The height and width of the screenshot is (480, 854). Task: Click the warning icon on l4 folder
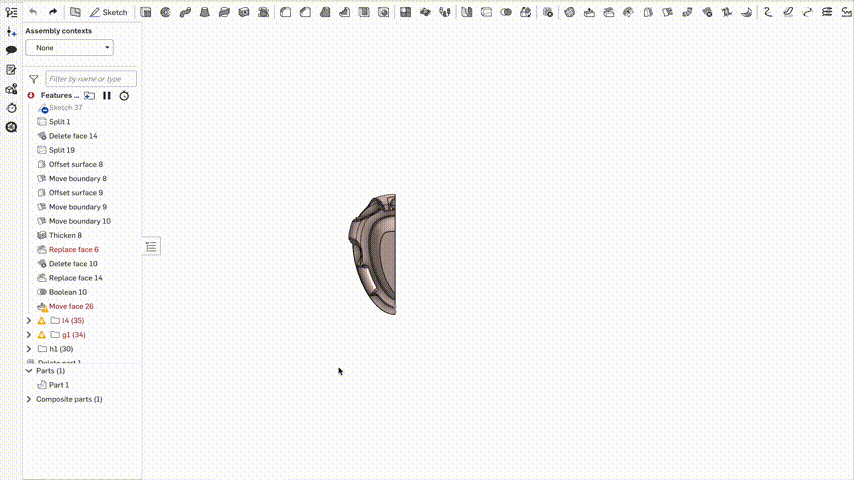click(x=41, y=321)
